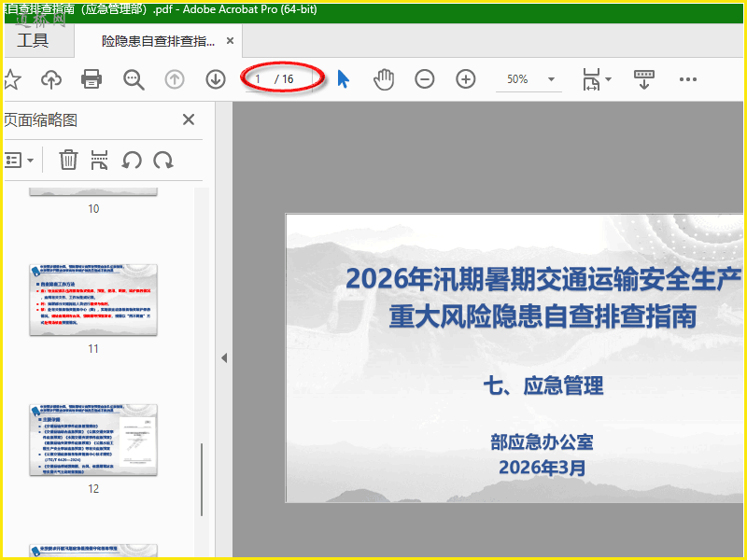
Task: Click the 重大风险隐患自查排查指南 title line
Action: pos(543,316)
